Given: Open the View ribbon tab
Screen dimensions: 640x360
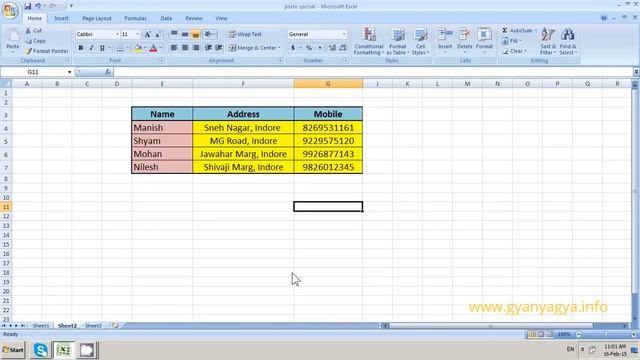Looking at the screenshot, I should [221, 18].
